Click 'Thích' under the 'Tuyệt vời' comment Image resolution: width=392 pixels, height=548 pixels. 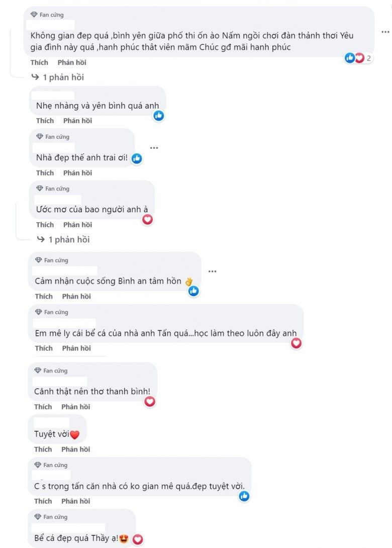(x=43, y=449)
